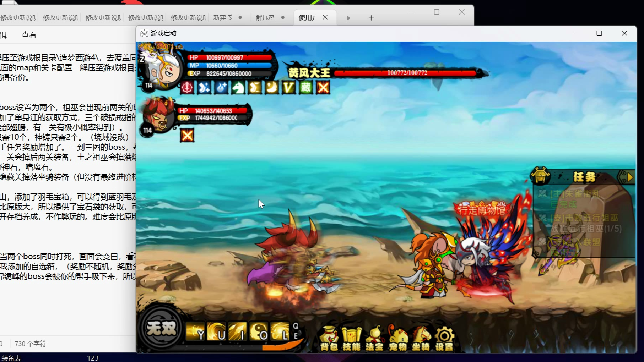Viewport: 644px width, 362px height.
Task: Click the 黄风大王 boss name label
Action: (x=309, y=73)
